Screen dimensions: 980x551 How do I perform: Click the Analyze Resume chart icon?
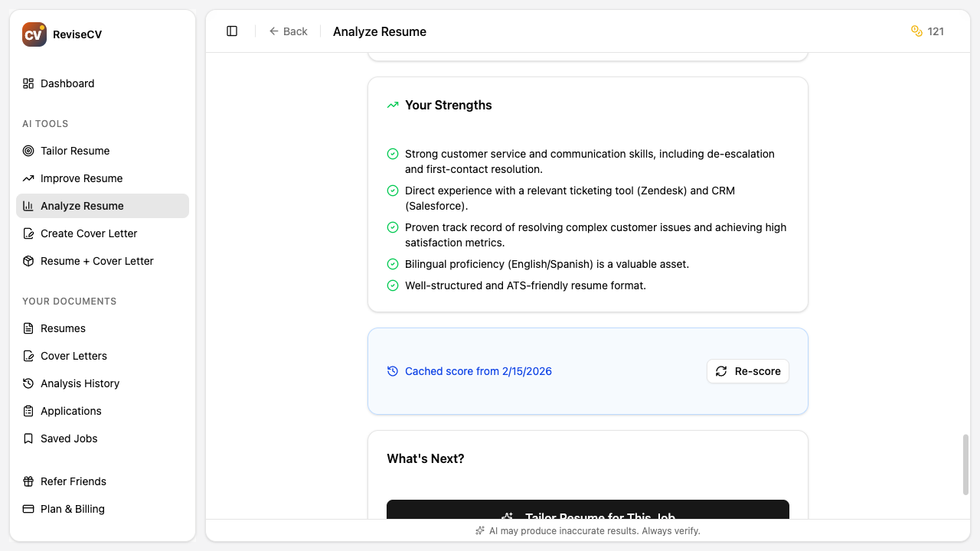tap(28, 206)
